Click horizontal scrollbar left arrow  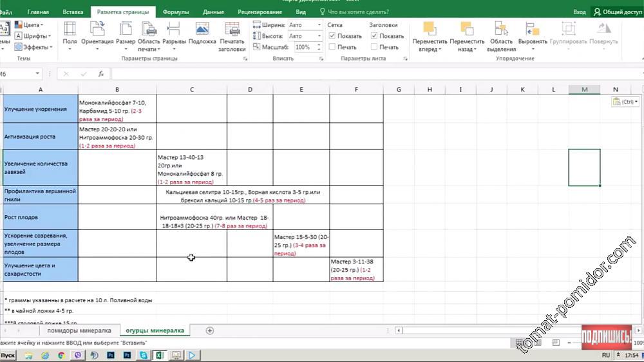[399, 330]
